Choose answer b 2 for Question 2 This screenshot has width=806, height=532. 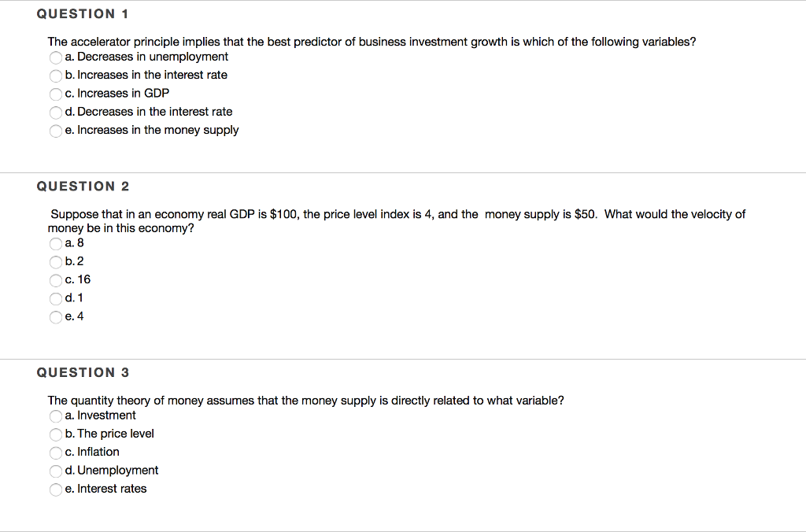[55, 261]
